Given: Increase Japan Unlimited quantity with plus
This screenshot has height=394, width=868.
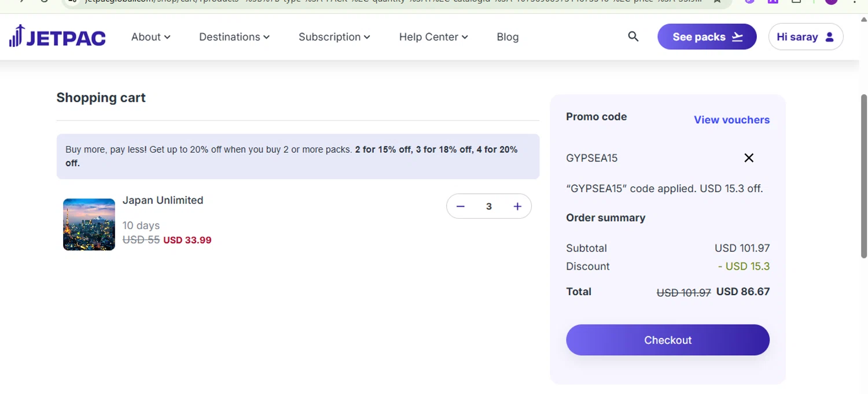Looking at the screenshot, I should click(x=517, y=207).
